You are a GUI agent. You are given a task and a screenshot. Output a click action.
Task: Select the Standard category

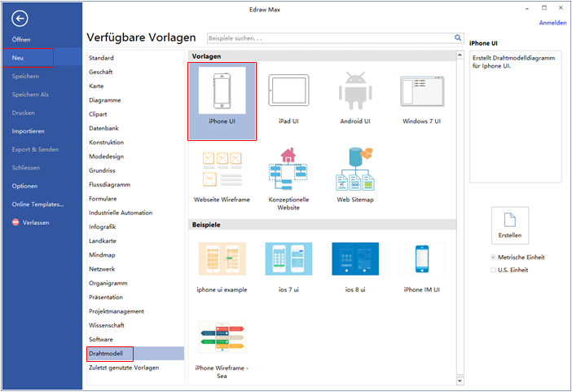101,58
